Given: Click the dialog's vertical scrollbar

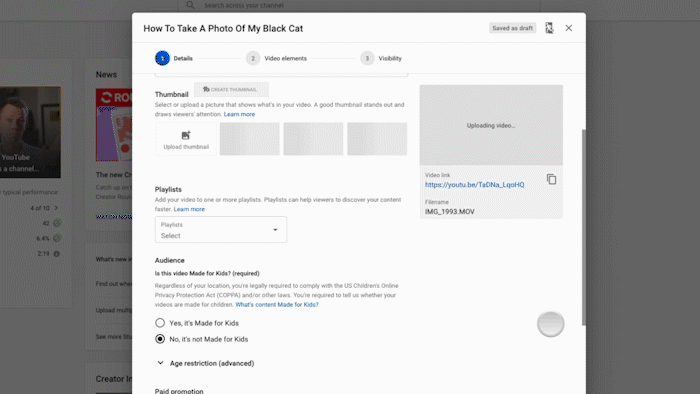Looking at the screenshot, I should tap(583, 228).
